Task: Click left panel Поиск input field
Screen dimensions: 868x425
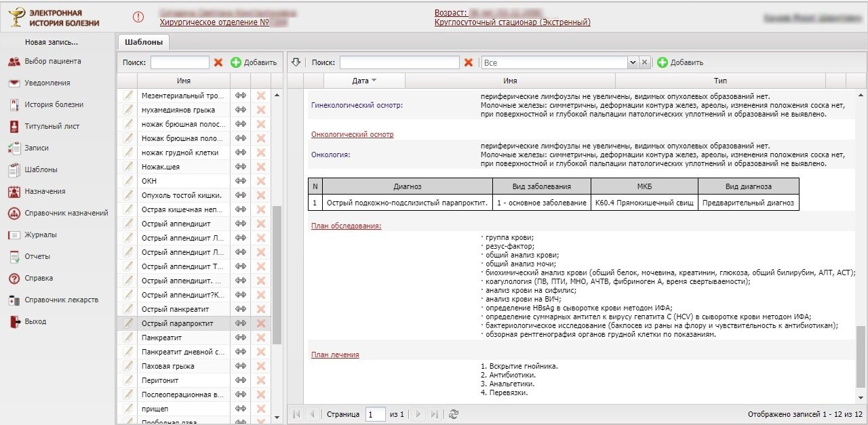Action: [180, 62]
